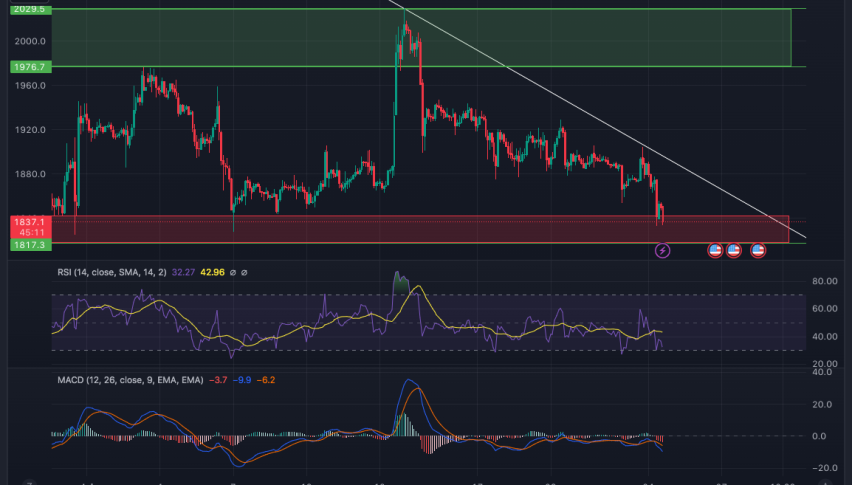Click the second ∅ symbol in RSI legend

pos(244,273)
